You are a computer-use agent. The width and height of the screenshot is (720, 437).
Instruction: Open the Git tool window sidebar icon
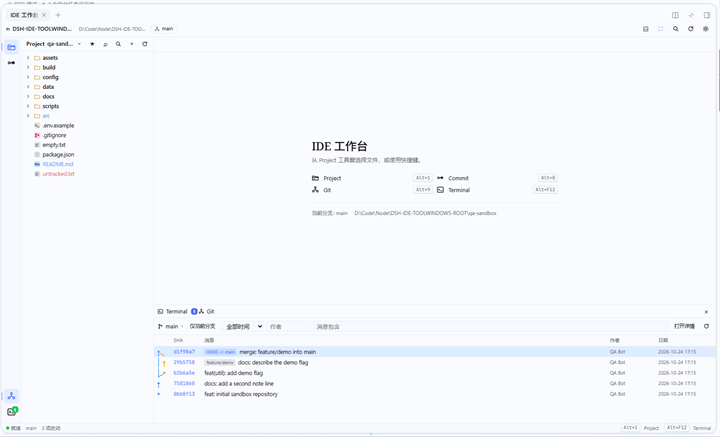pos(11,396)
